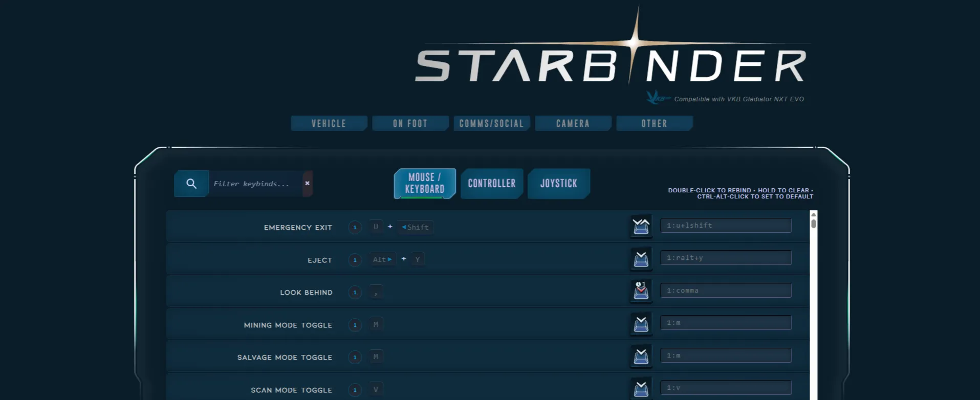The height and width of the screenshot is (400, 980).
Task: Select the Comms/Social category tab
Action: coord(491,123)
